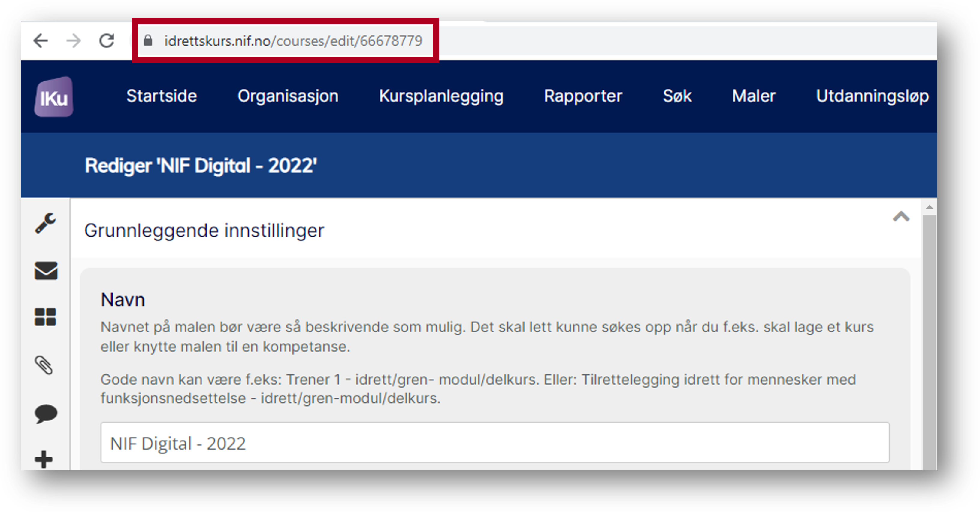The width and height of the screenshot is (980, 513).
Task: Open the Søk menu item
Action: tap(677, 96)
